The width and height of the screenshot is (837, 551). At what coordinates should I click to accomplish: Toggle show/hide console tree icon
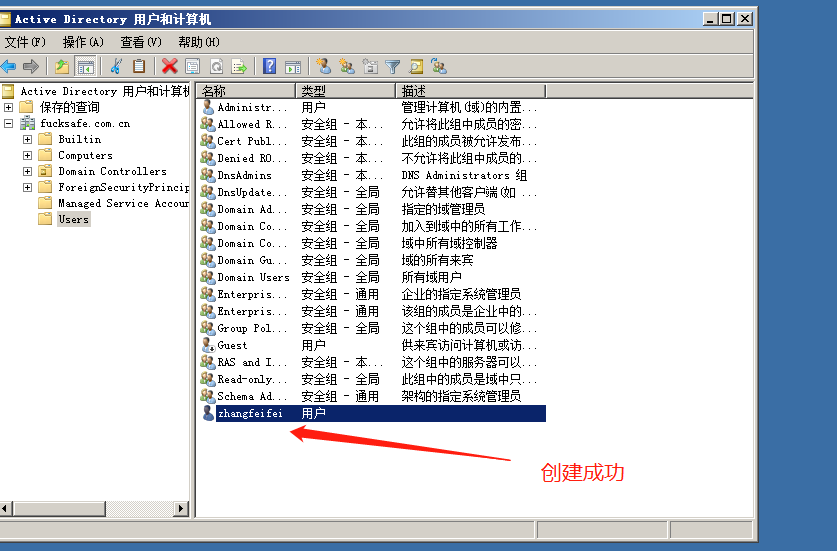pyautogui.click(x=85, y=66)
